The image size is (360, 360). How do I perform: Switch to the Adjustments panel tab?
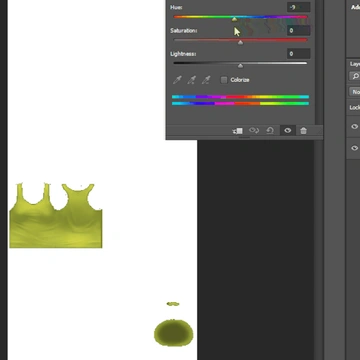click(355, 7)
